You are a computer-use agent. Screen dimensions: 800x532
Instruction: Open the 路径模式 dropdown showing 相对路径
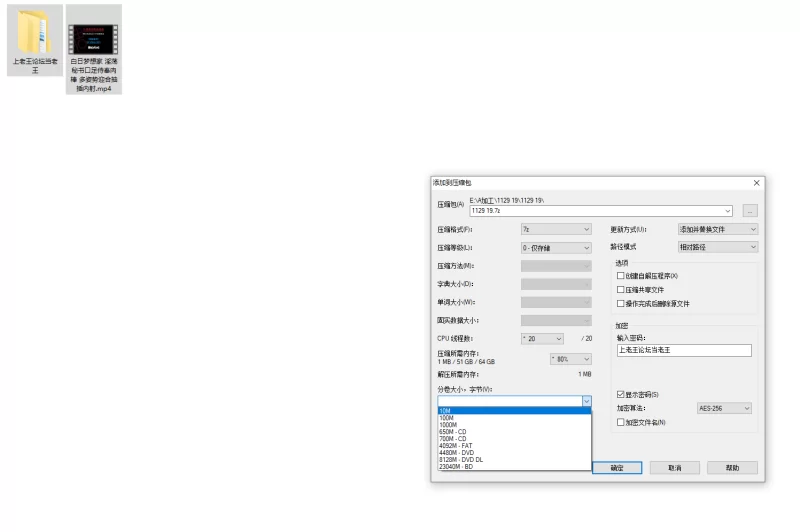(x=717, y=247)
